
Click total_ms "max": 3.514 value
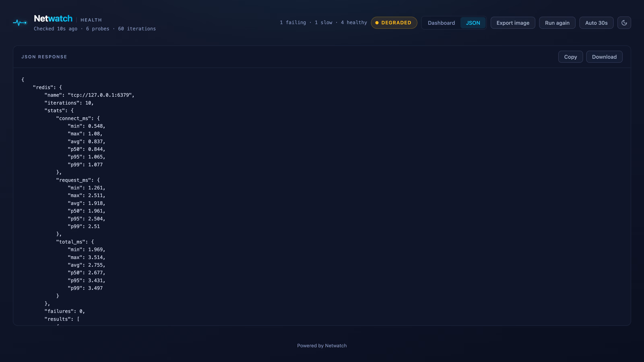[x=86, y=257]
